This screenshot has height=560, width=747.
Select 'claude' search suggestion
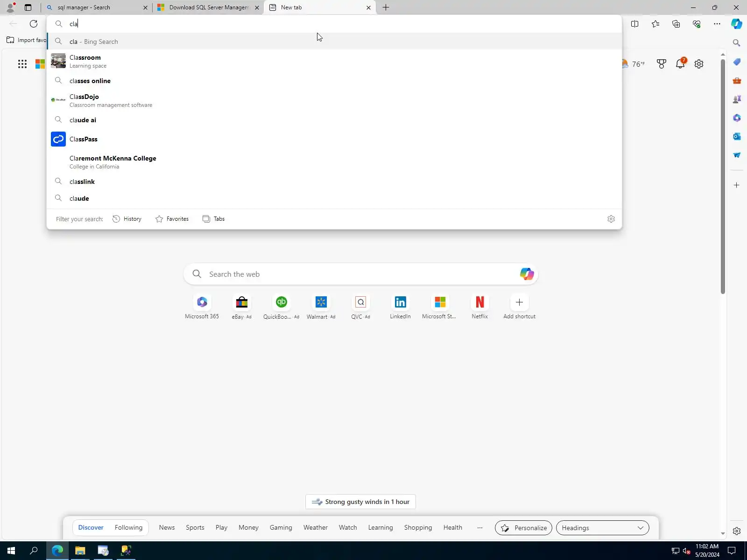pos(334,198)
